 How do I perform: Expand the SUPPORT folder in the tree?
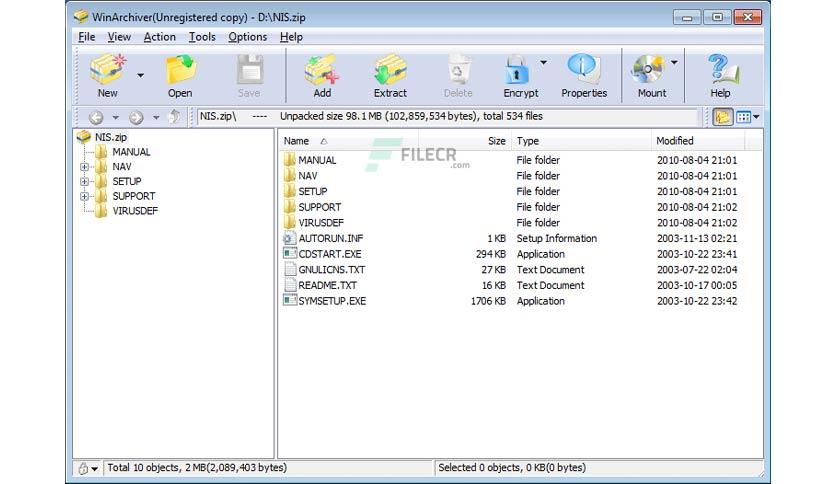coord(84,196)
